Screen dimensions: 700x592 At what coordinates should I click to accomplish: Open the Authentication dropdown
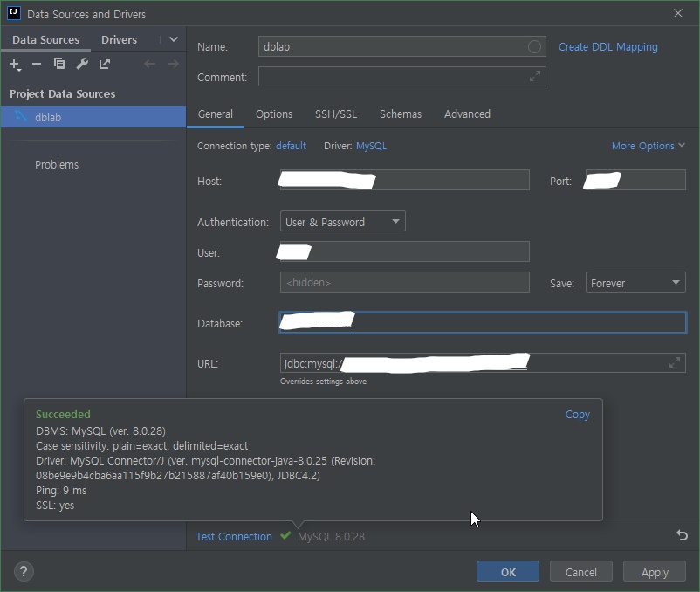tap(342, 222)
